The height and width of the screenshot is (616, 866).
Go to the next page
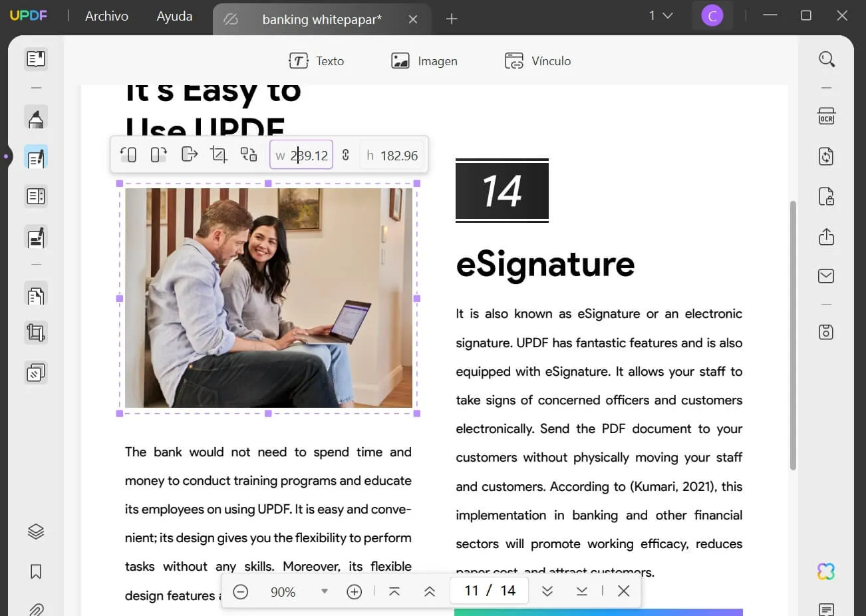pos(547,591)
